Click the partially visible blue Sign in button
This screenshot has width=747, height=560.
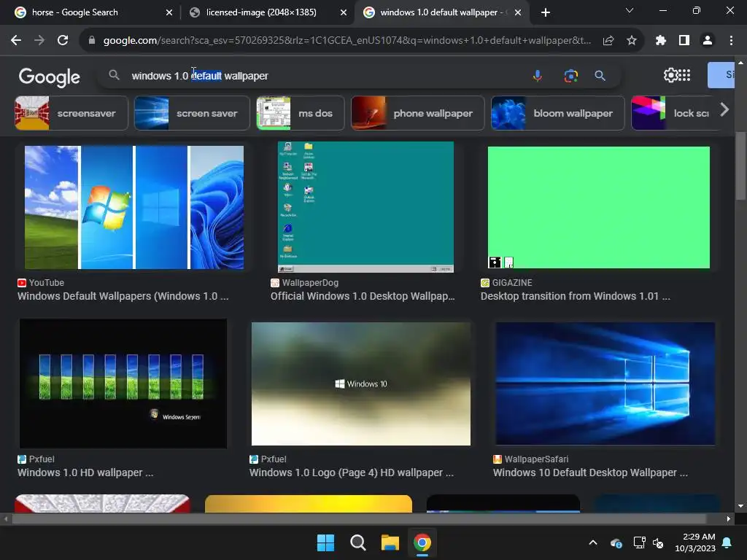point(721,75)
